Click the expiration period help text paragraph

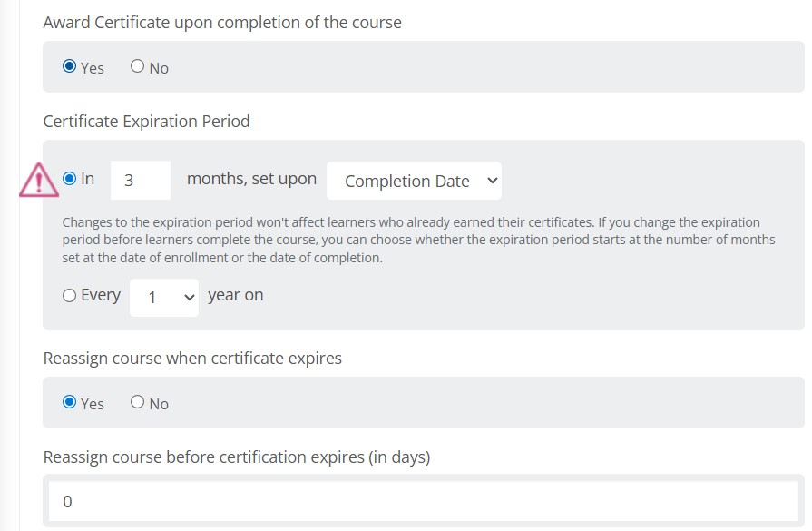point(418,240)
